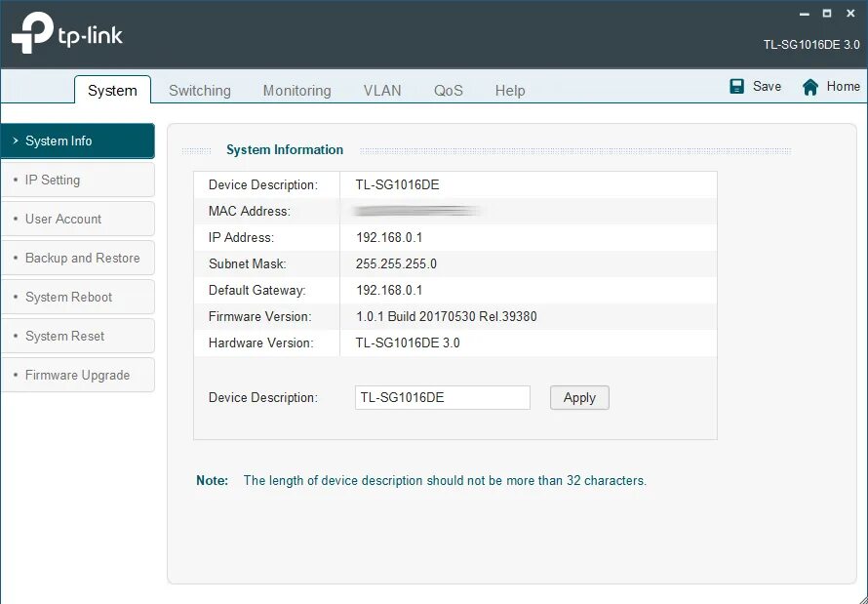Click the Hardware Version label
This screenshot has width=868, height=604.
pyautogui.click(x=260, y=342)
